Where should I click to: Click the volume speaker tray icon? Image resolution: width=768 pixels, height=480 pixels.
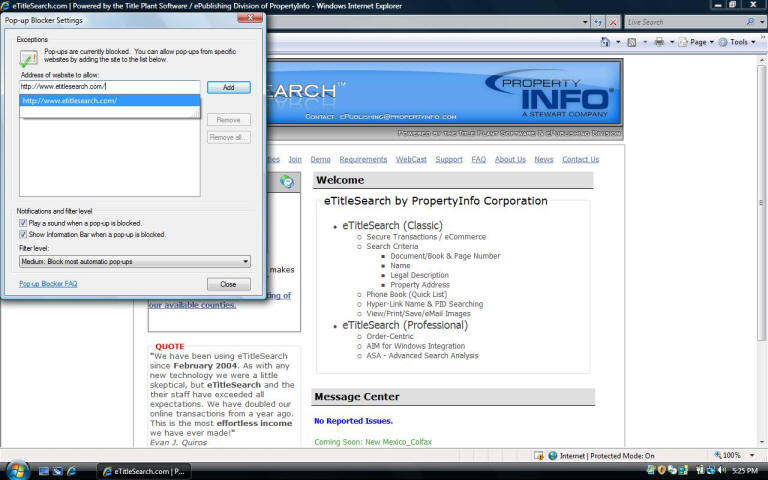coord(721,470)
